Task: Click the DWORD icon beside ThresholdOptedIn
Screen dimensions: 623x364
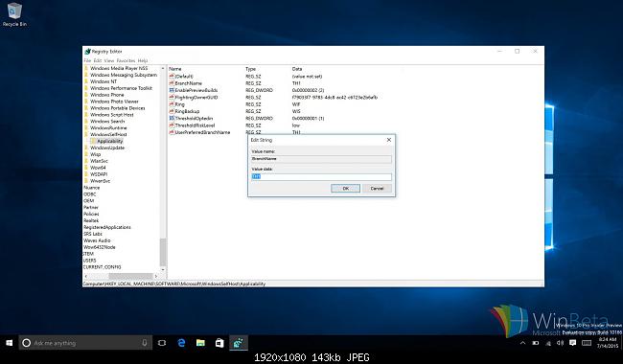Action: [x=172, y=118]
